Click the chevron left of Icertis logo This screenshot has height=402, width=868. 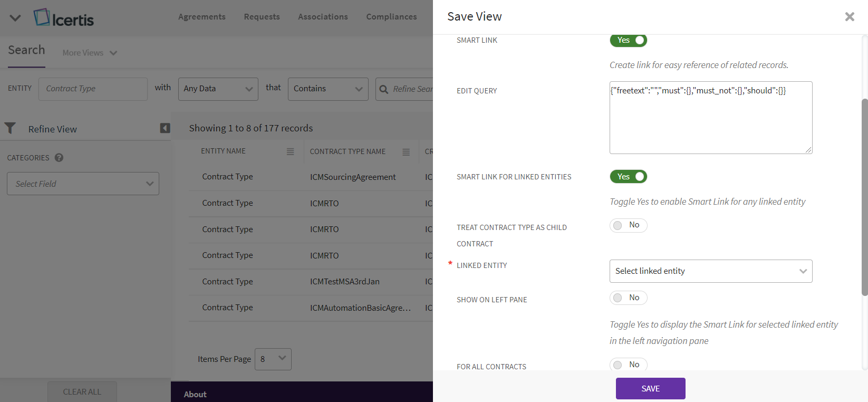[15, 18]
